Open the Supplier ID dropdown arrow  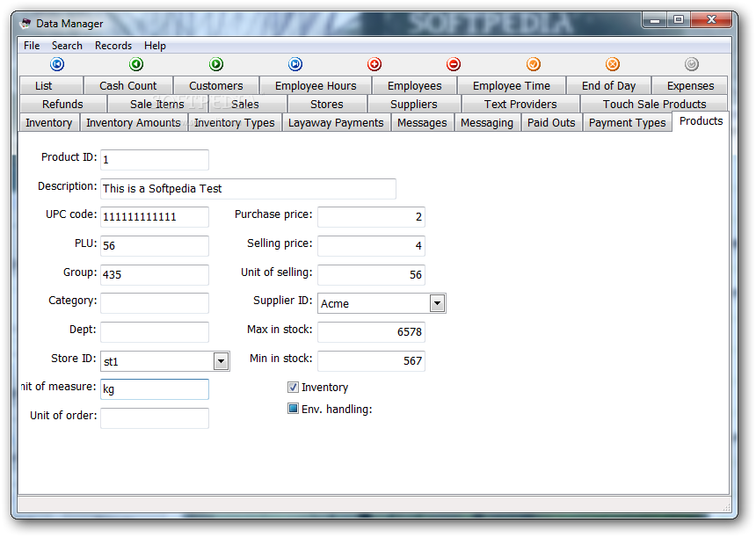point(437,303)
